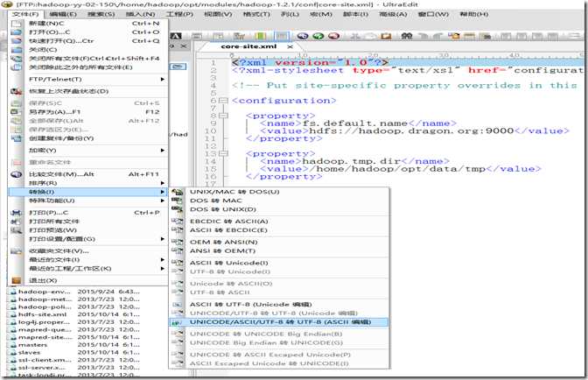
Task: Click the blue back arrow toolbar icon
Action: click(x=303, y=36)
